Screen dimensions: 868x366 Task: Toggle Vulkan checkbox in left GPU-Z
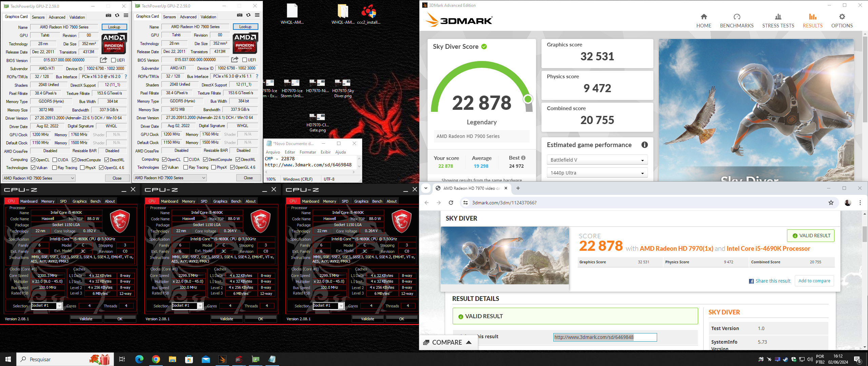click(33, 168)
